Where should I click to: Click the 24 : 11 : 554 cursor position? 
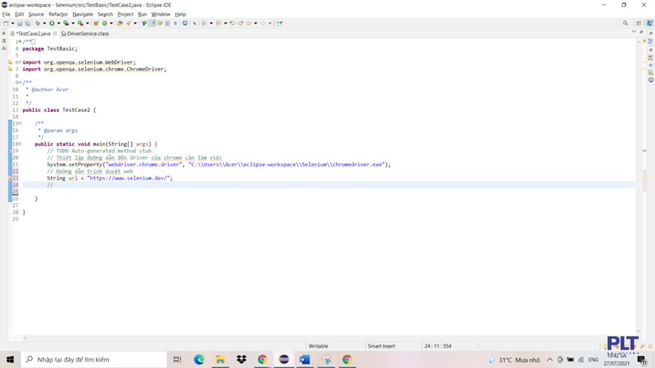point(438,346)
